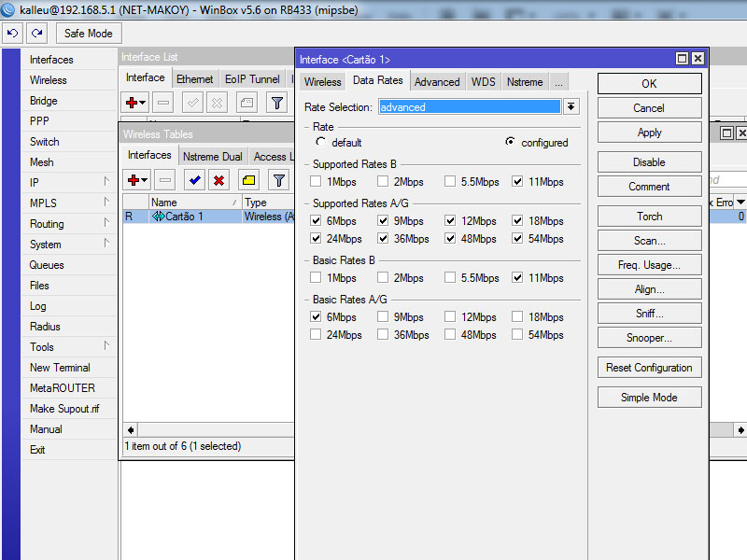Open Nstreme Dual tab in Wireless Tables
The width and height of the screenshot is (747, 560).
(x=213, y=157)
